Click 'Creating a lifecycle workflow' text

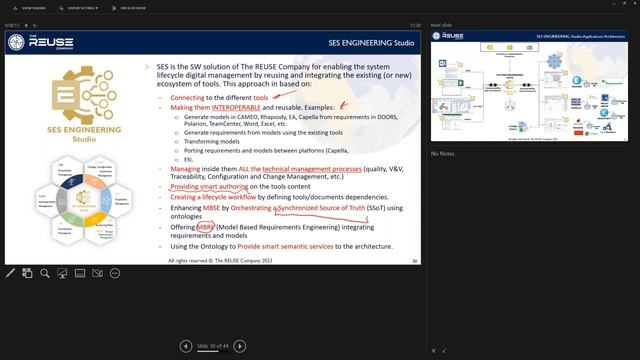coord(213,197)
